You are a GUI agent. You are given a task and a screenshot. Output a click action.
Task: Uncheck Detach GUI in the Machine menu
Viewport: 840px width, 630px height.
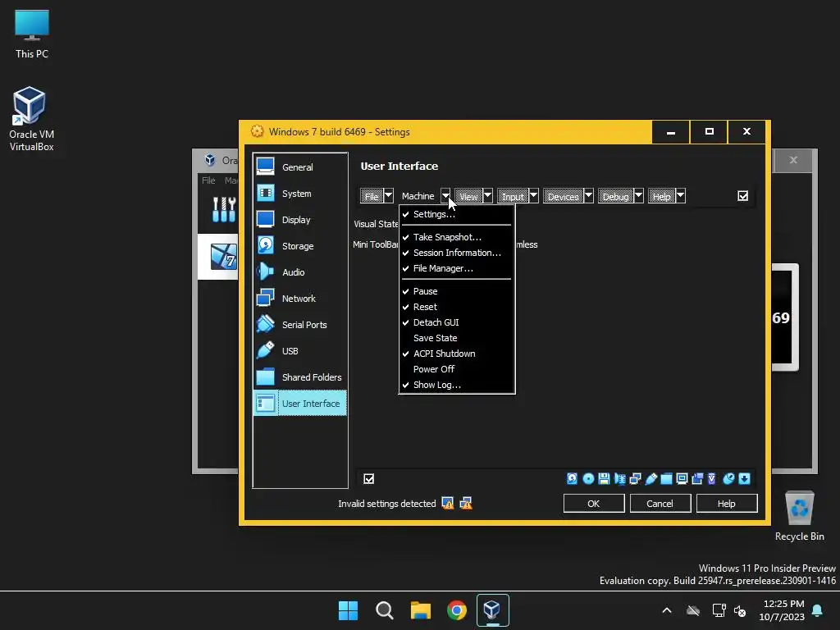click(456, 322)
